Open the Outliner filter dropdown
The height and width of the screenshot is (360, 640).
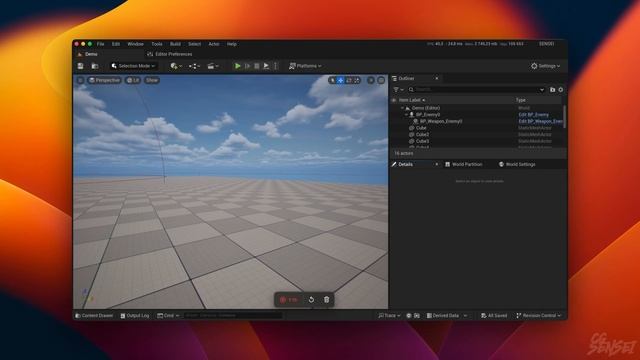click(x=398, y=90)
